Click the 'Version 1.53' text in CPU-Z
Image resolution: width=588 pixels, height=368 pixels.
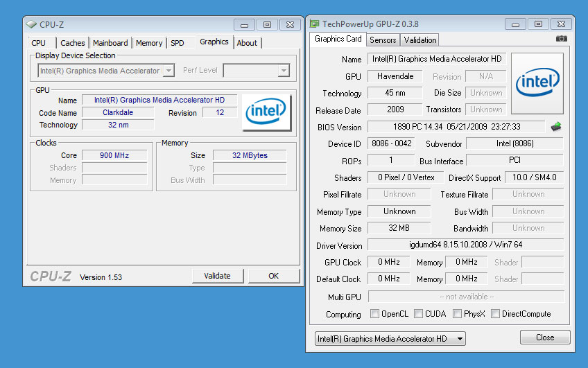(x=101, y=277)
